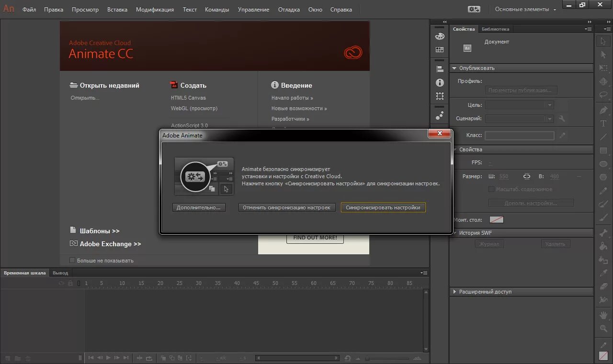Open the Info panel icon

pyautogui.click(x=439, y=82)
